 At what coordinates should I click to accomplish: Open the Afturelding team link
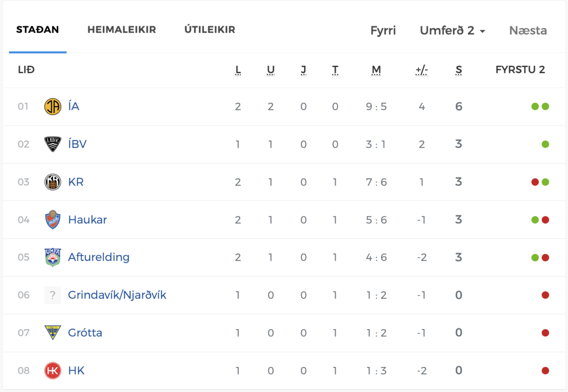pos(98,257)
